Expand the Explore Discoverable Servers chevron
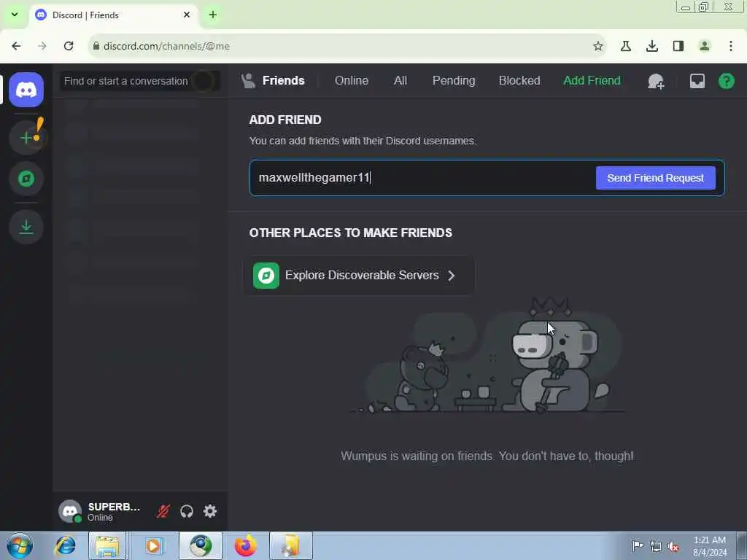Screen dimensions: 747x560 451,275
